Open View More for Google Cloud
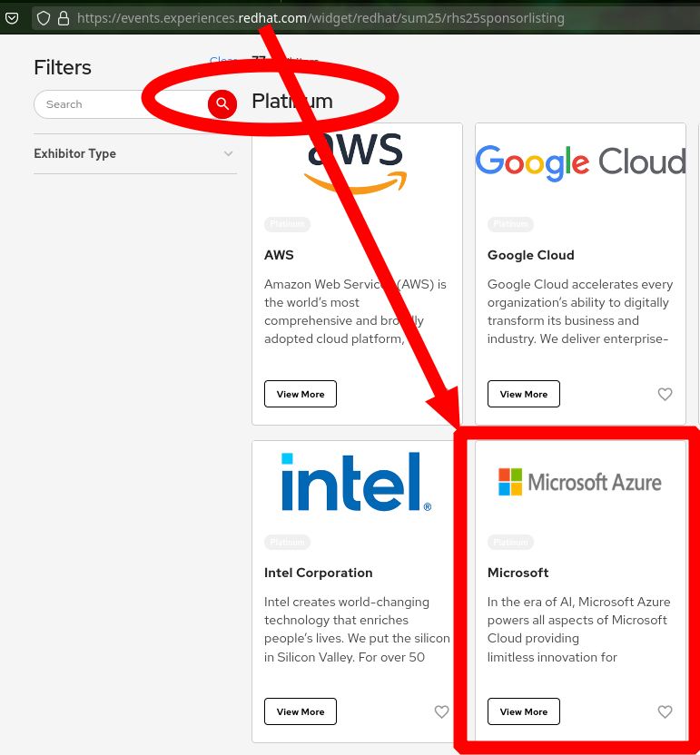This screenshot has width=700, height=755. click(524, 394)
